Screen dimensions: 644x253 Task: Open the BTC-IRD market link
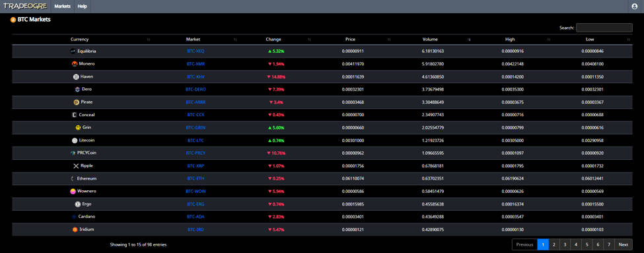(x=196, y=230)
